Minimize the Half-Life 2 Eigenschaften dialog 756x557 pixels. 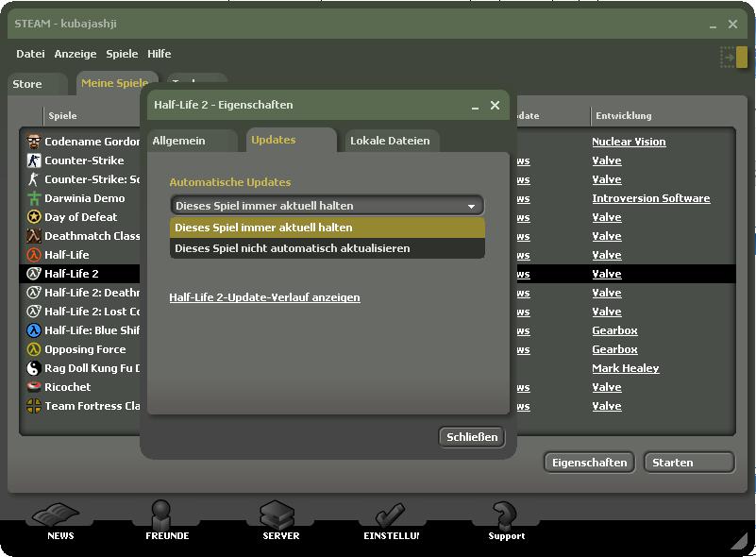tap(475, 106)
